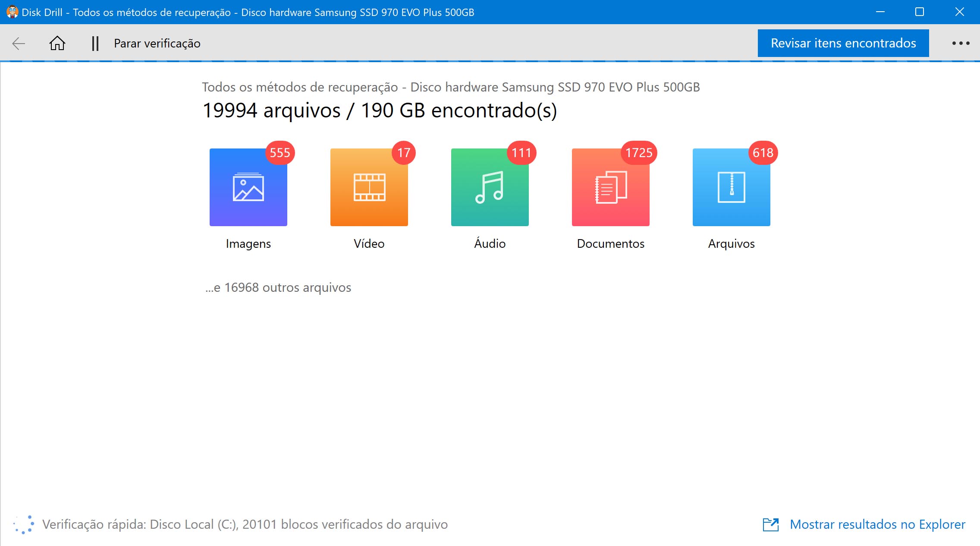980x546 pixels.
Task: Select the Documentos label
Action: coord(611,243)
